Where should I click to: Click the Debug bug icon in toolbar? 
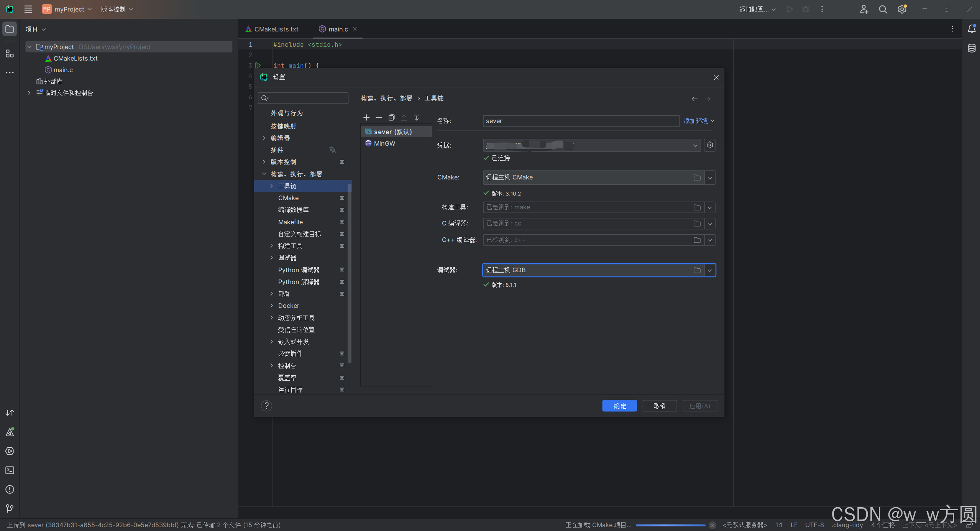(x=806, y=9)
